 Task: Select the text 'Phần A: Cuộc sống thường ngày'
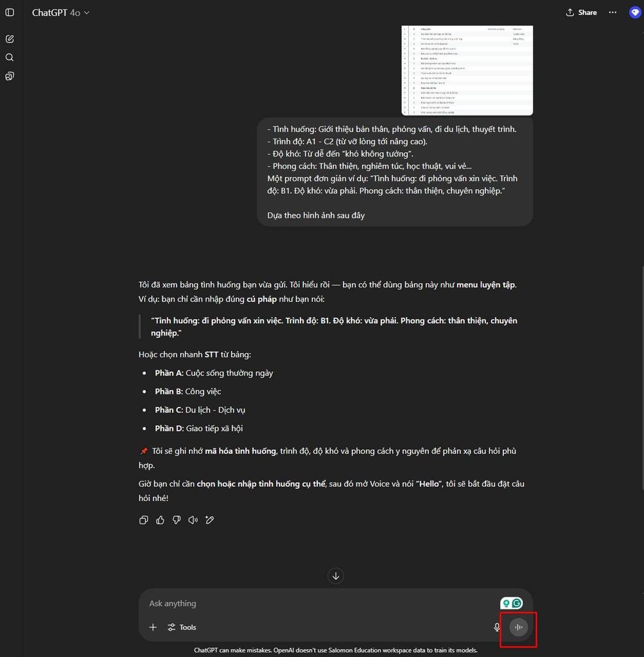coord(214,373)
